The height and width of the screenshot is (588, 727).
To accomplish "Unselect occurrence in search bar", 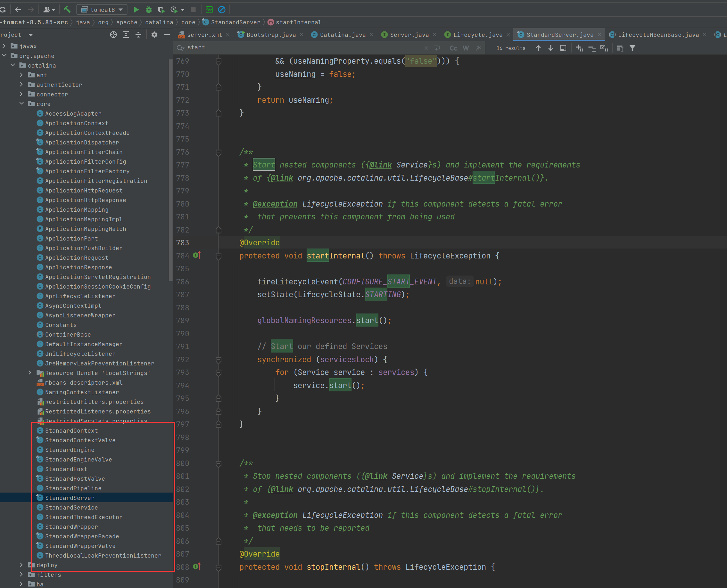I will click(592, 48).
